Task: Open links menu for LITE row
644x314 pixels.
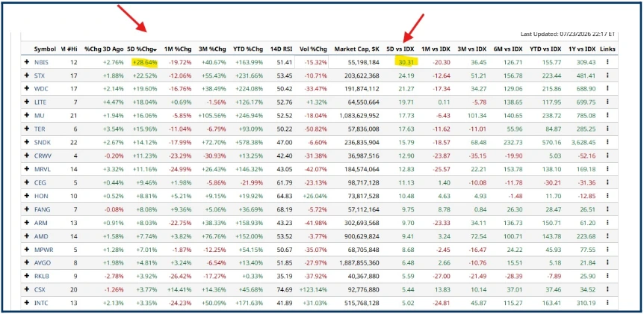Action: click(x=607, y=102)
